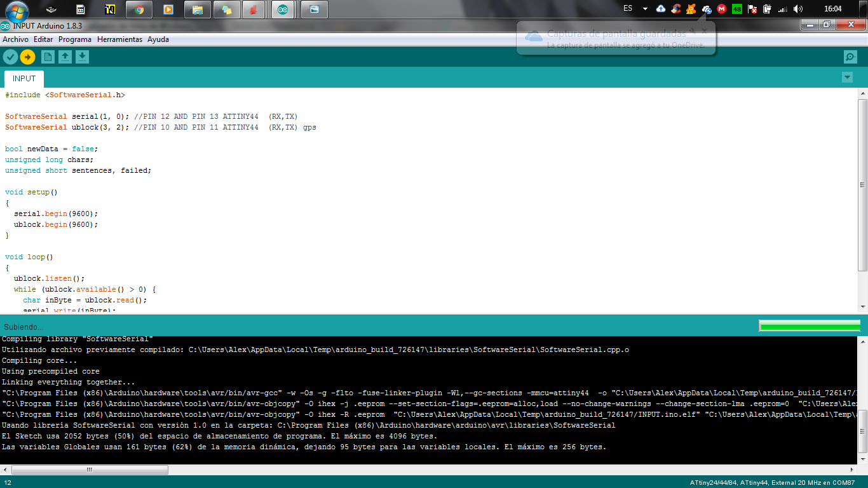Open the Programa menu
The width and height of the screenshot is (868, 488).
pos(75,39)
